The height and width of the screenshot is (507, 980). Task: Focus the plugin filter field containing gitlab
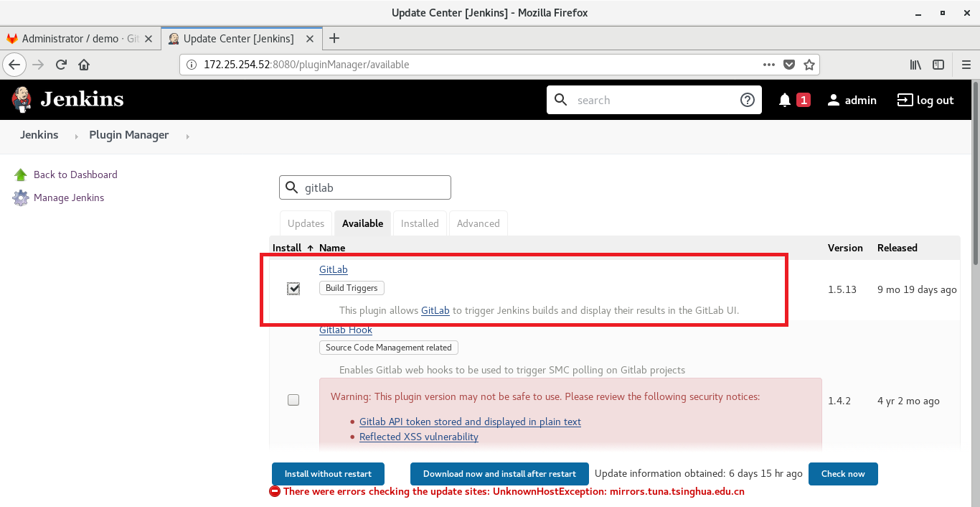click(x=365, y=187)
